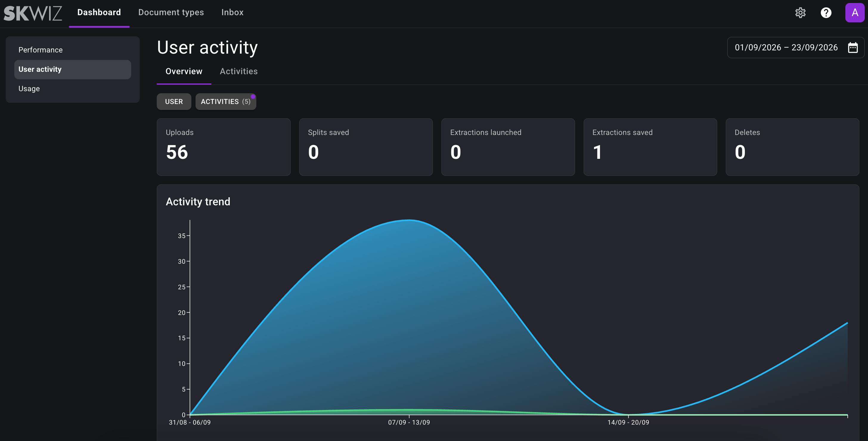Click the Uploads stat card

[x=223, y=147]
